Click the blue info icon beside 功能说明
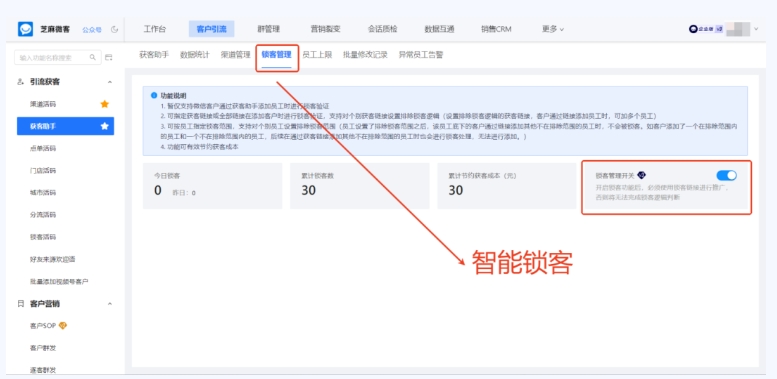Screen dimensions: 777x379 pos(154,95)
